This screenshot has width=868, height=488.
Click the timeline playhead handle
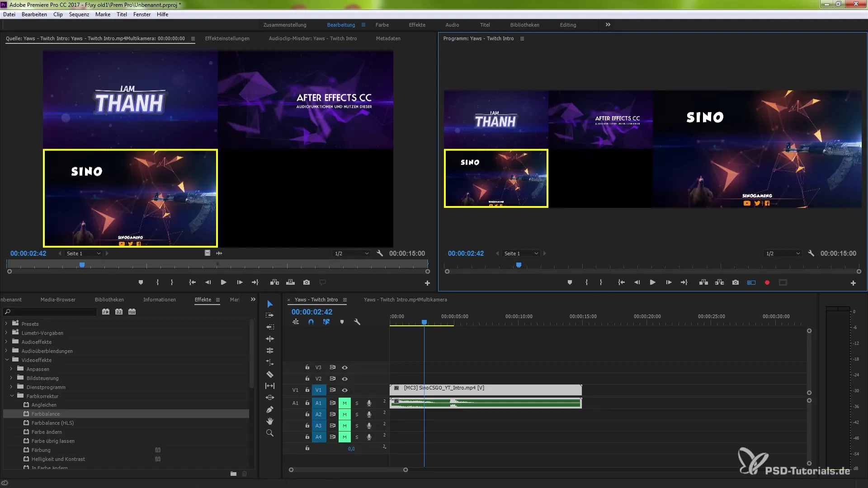424,322
